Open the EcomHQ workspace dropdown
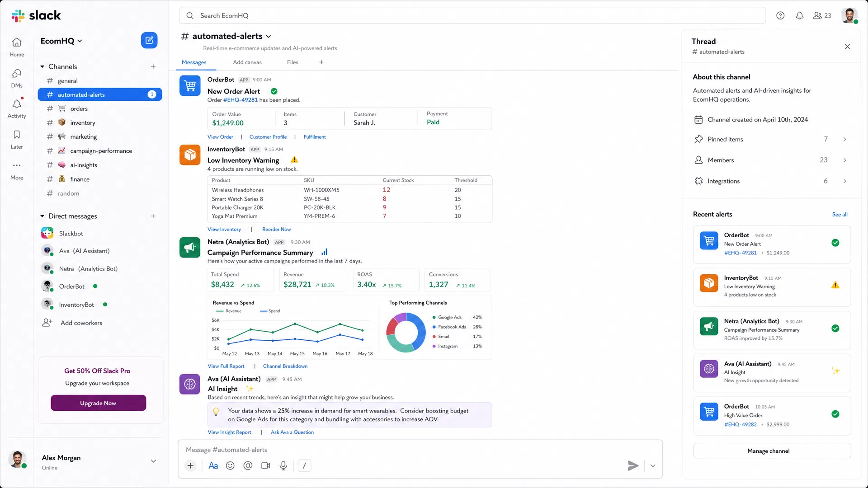The width and height of the screenshot is (868, 488). click(x=61, y=41)
